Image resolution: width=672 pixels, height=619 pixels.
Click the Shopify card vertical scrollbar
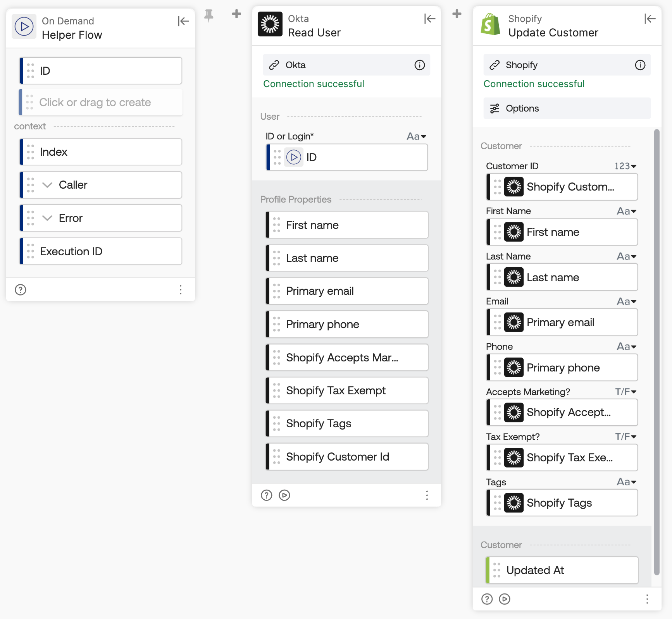click(x=656, y=352)
